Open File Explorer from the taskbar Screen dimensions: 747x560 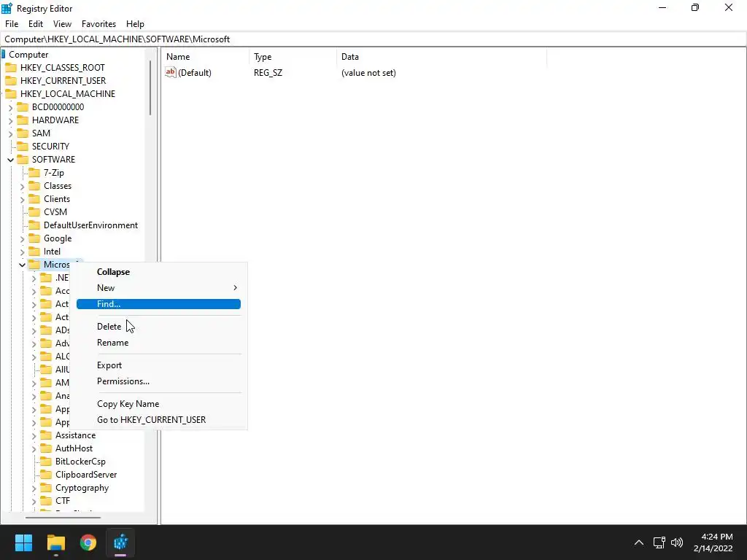click(x=55, y=542)
